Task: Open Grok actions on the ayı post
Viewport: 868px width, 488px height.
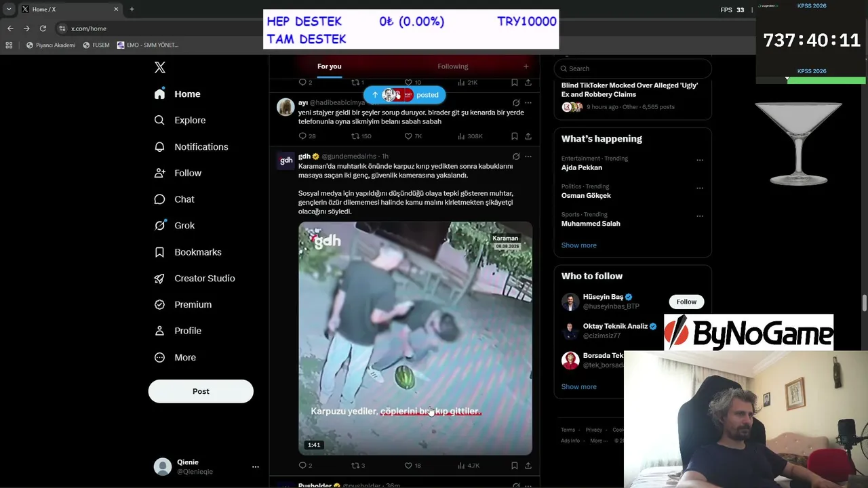Action: (x=516, y=103)
